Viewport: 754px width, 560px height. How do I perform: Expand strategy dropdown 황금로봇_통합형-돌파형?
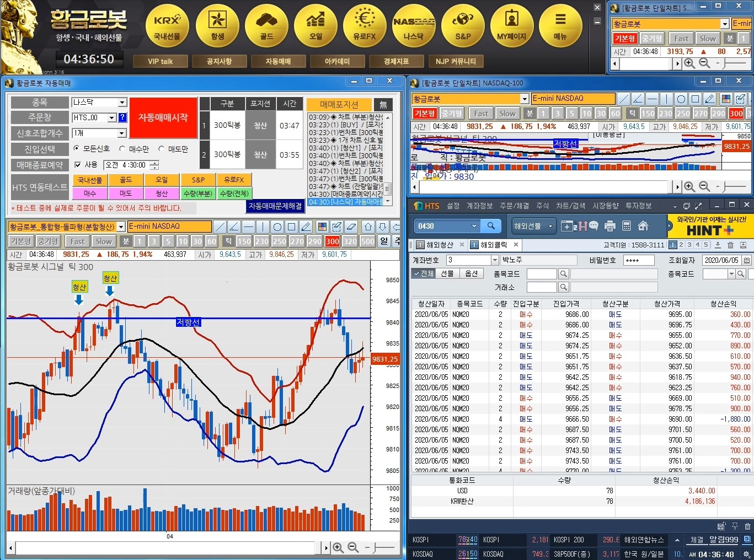[x=121, y=227]
